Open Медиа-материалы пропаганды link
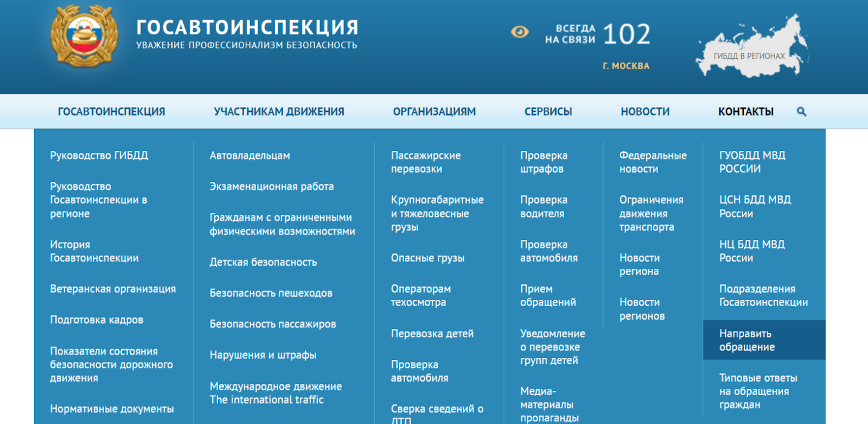This screenshot has height=424, width=868. (x=550, y=404)
